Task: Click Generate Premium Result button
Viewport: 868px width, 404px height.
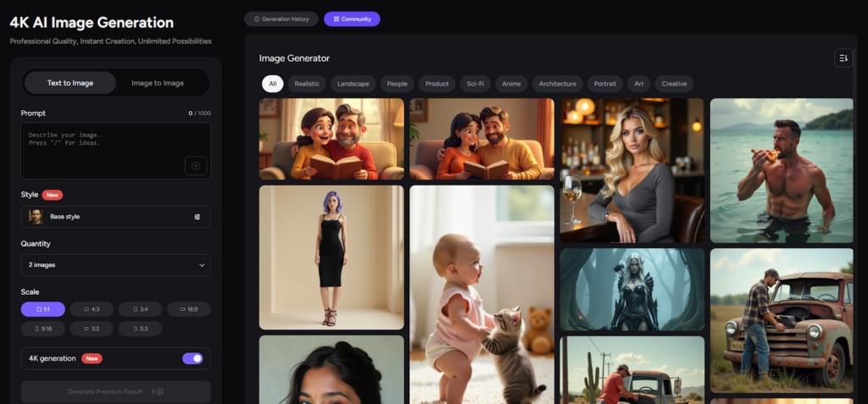Action: (x=115, y=392)
